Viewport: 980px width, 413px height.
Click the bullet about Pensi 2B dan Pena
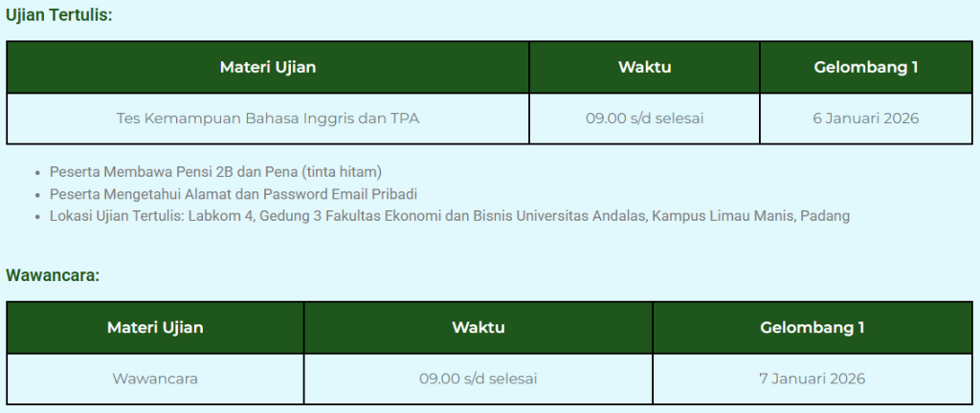click(215, 172)
